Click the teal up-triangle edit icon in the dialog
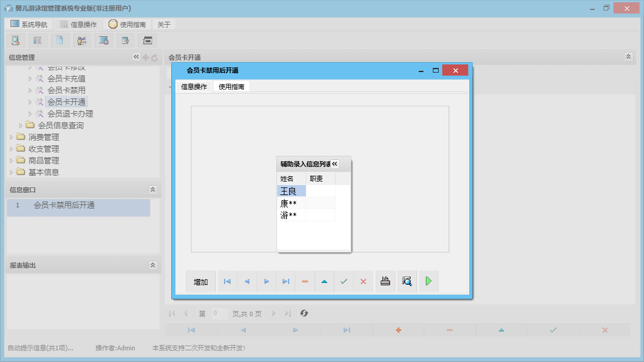 pos(324,281)
